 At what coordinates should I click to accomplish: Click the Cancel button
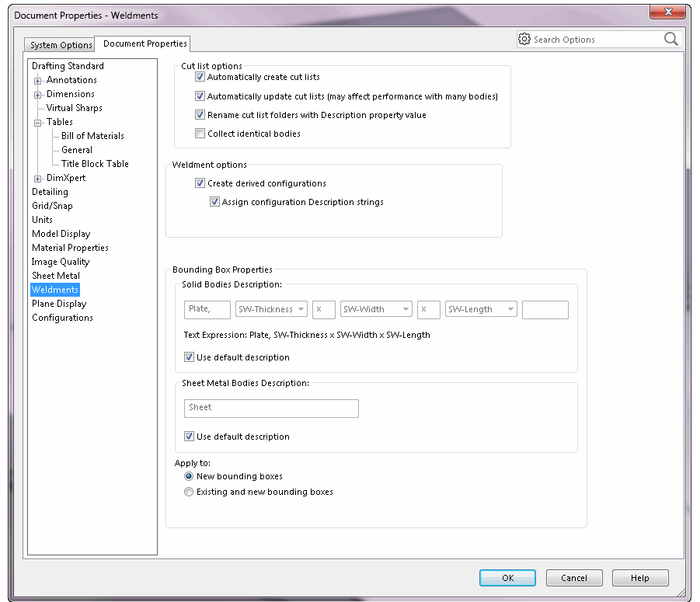(x=574, y=578)
